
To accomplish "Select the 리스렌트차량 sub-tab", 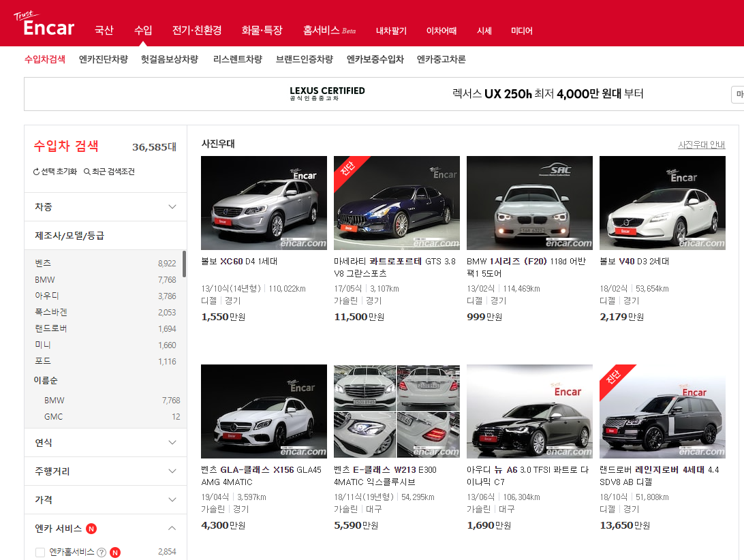I will tap(238, 59).
